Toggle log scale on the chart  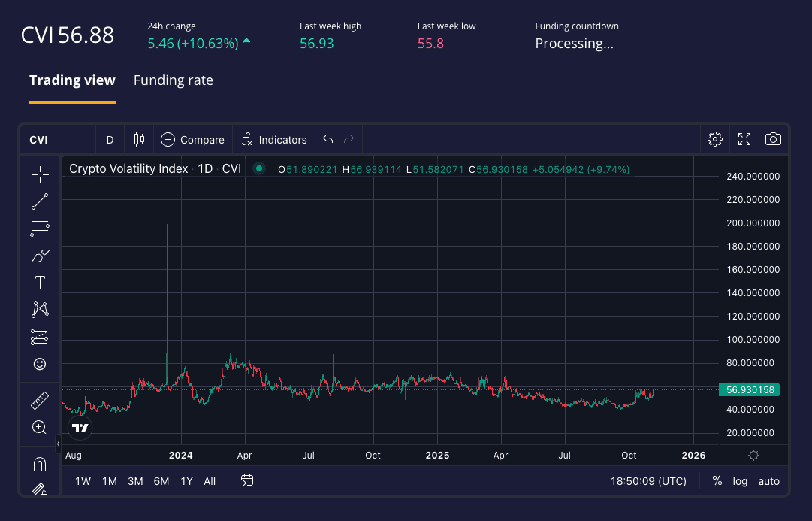tap(740, 481)
